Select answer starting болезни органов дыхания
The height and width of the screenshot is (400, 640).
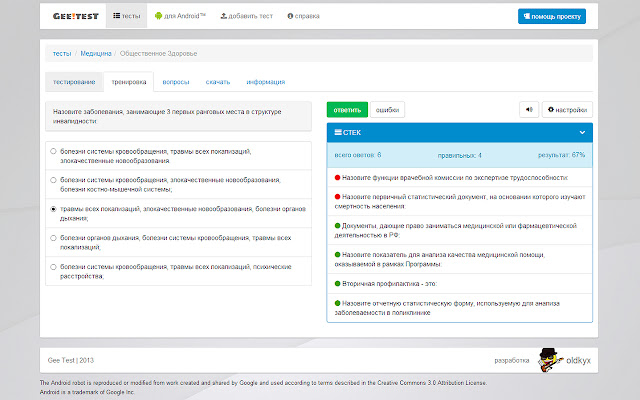pos(53,238)
